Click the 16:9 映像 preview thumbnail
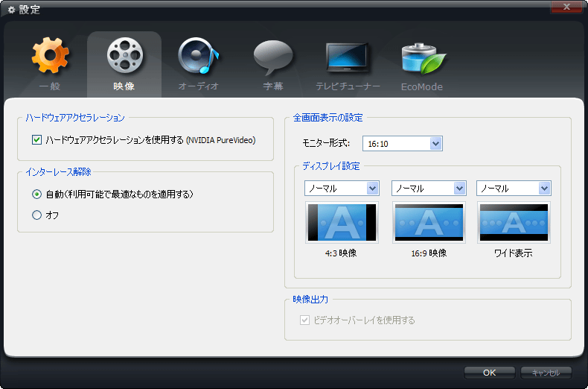This screenshot has height=389, width=588. (429, 222)
